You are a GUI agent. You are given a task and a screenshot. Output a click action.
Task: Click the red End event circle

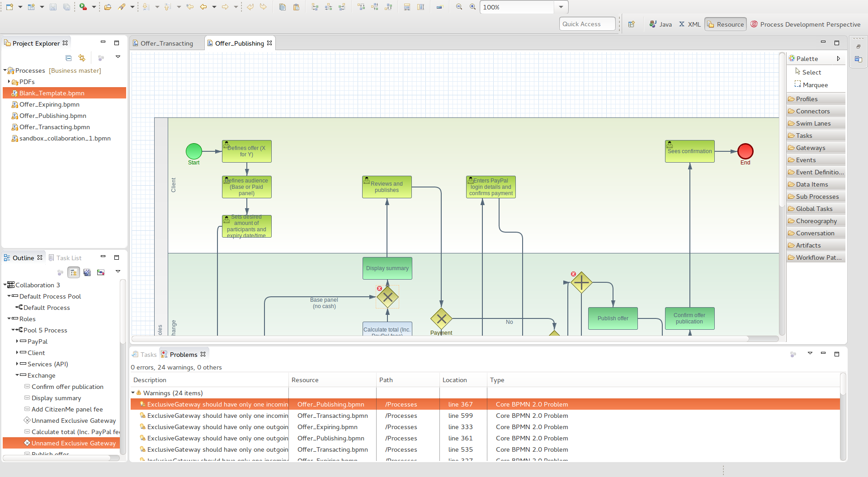[745, 151]
